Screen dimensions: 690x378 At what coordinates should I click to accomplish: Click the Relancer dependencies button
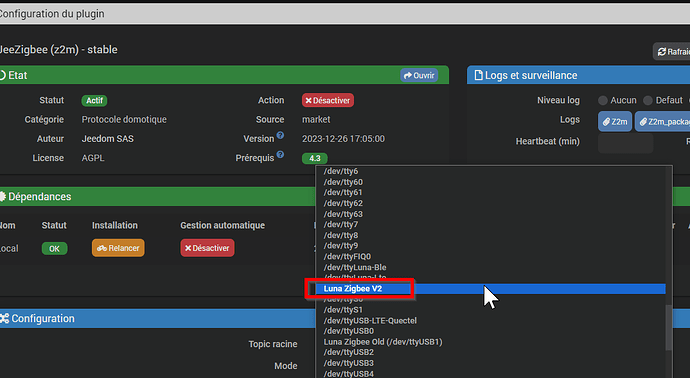118,248
